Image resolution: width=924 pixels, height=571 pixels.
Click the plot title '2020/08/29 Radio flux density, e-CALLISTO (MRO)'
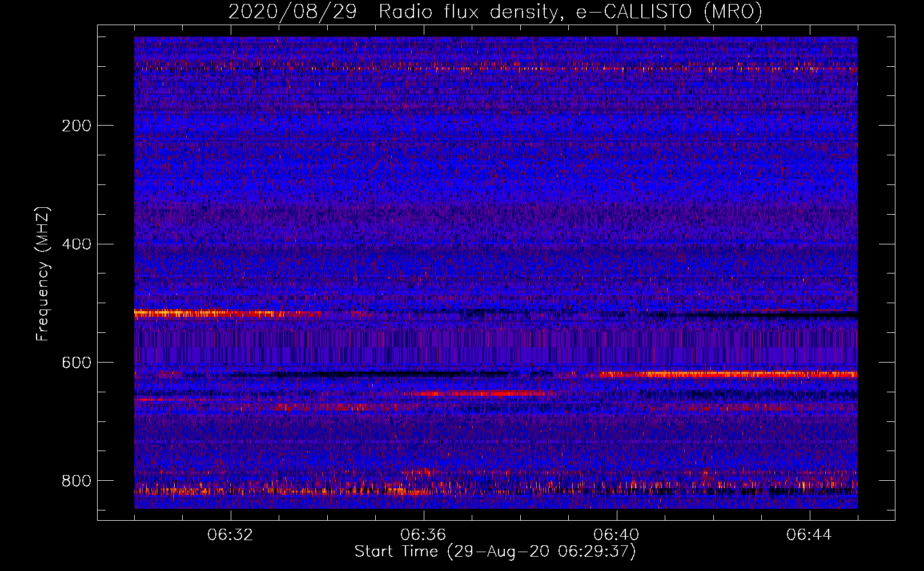495,11
